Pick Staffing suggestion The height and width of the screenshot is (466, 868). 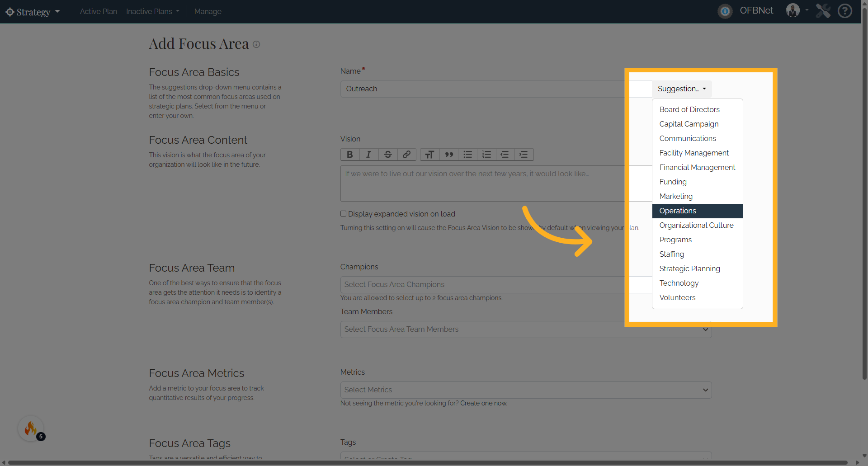pyautogui.click(x=697, y=254)
